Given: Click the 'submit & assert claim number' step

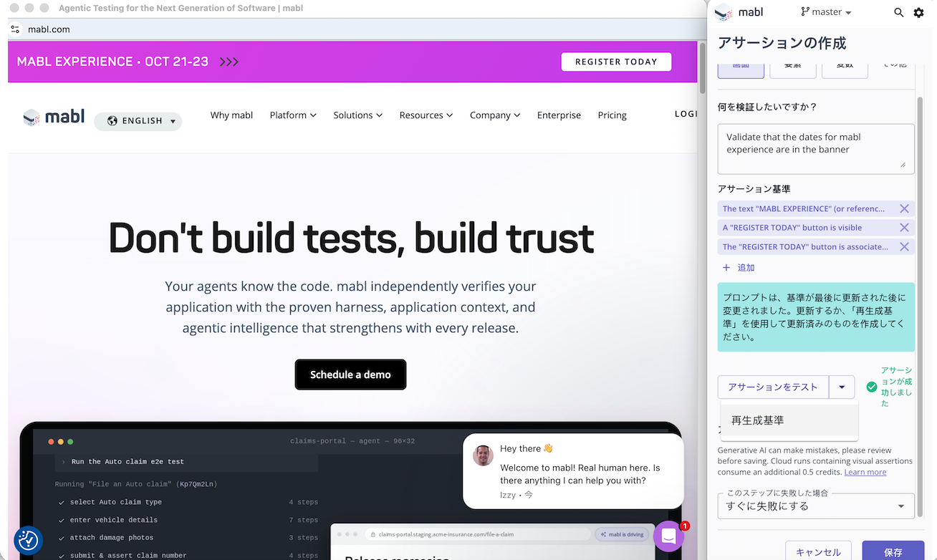Looking at the screenshot, I should click(x=128, y=556).
